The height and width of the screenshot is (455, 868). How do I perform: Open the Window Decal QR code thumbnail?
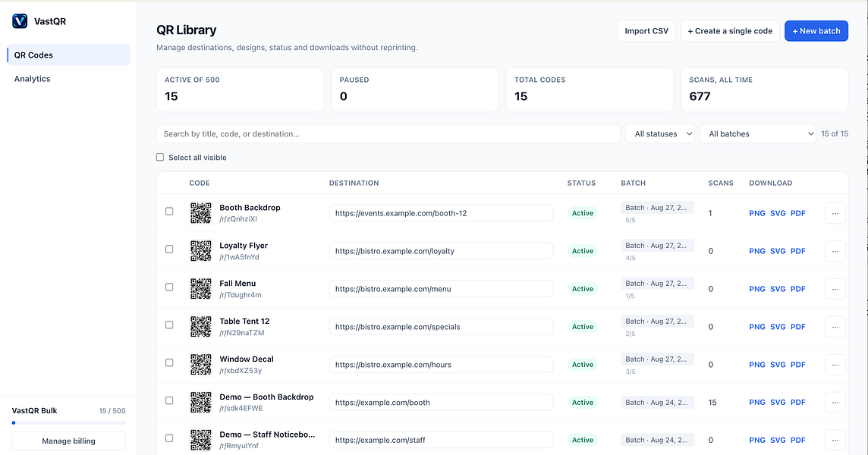pyautogui.click(x=201, y=364)
